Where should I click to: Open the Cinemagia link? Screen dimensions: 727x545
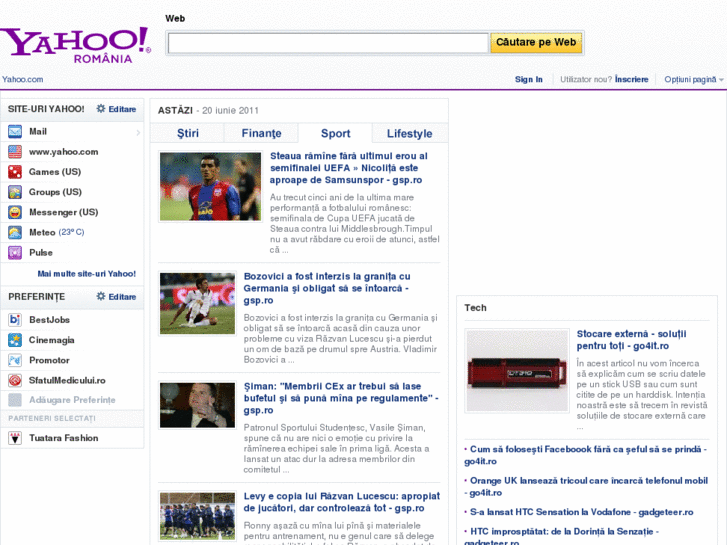pyautogui.click(x=51, y=340)
